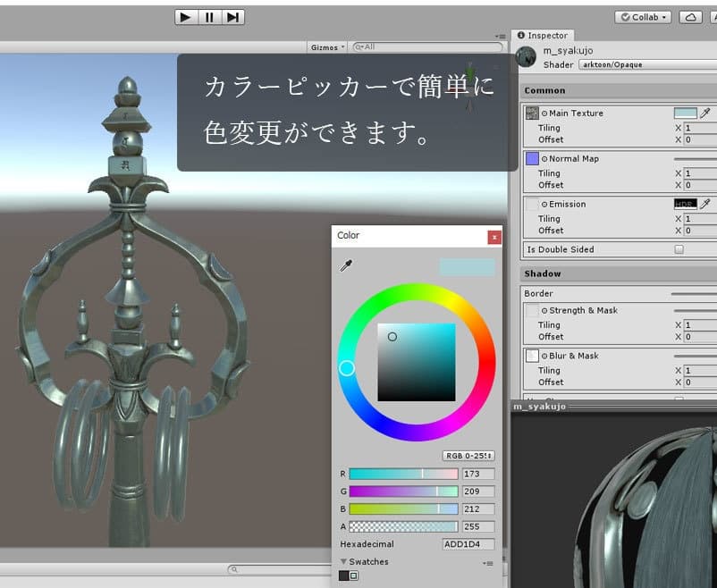Open the arktoon/Opaque shader selector
The image size is (717, 588).
pyautogui.click(x=645, y=64)
